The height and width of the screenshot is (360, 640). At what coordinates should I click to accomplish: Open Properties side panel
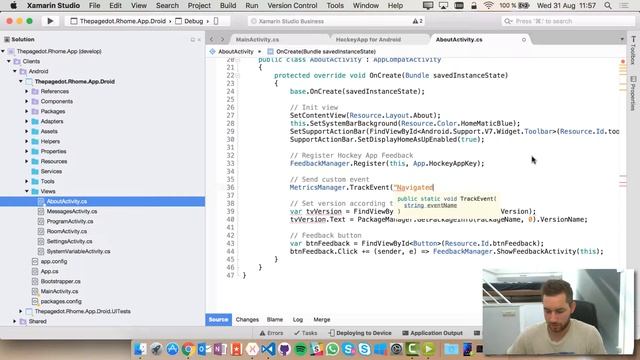click(x=633, y=93)
